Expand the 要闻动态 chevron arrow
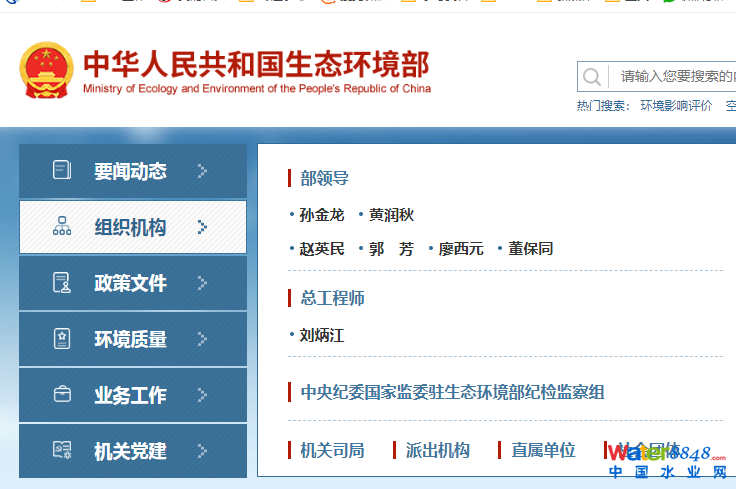The width and height of the screenshot is (736, 489). click(203, 171)
